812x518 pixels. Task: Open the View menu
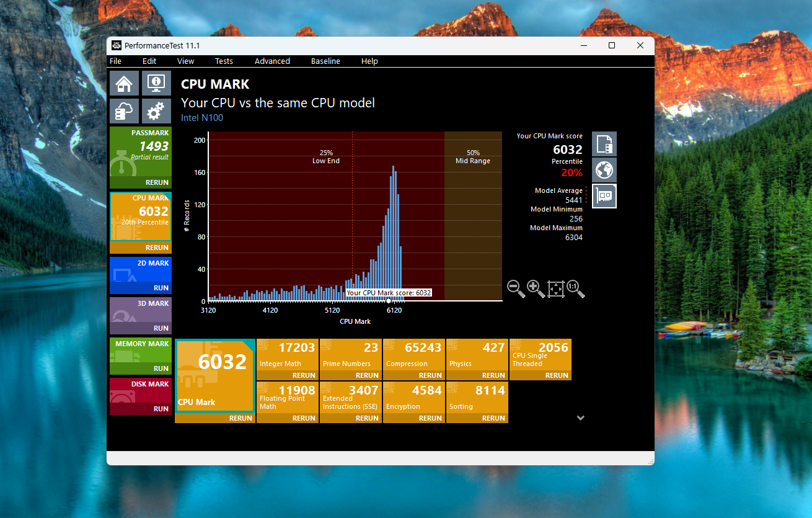click(x=186, y=61)
